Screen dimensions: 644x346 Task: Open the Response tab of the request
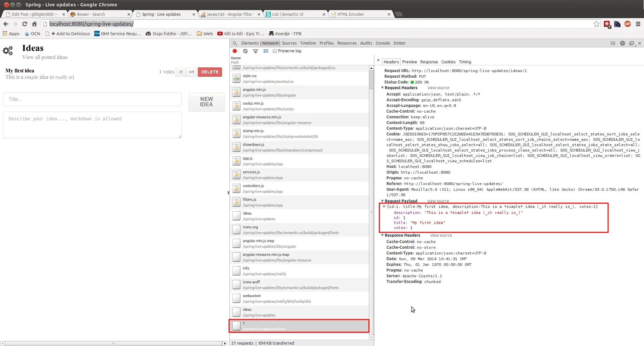pos(429,62)
